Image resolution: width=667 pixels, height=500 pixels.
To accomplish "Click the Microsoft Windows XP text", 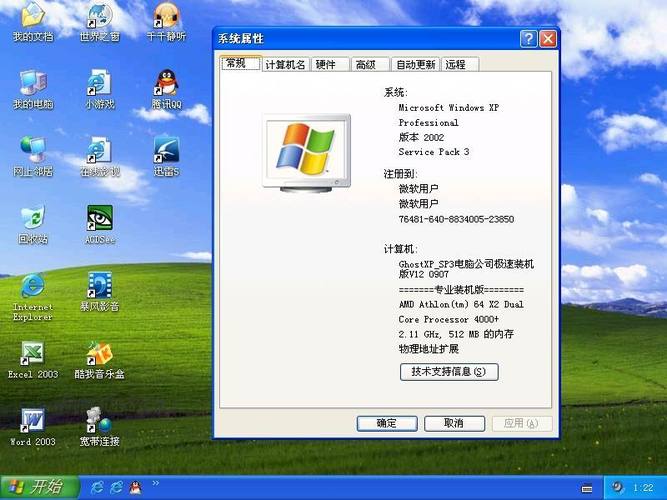I will click(449, 108).
